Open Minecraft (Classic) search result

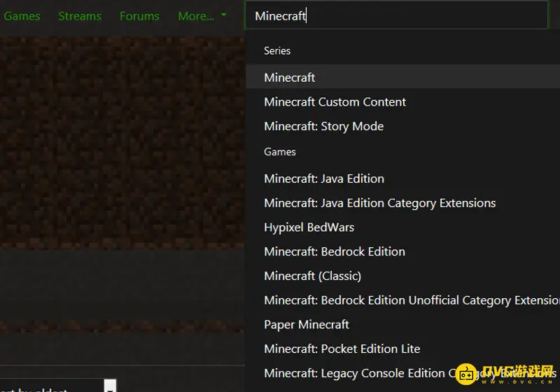pyautogui.click(x=312, y=276)
